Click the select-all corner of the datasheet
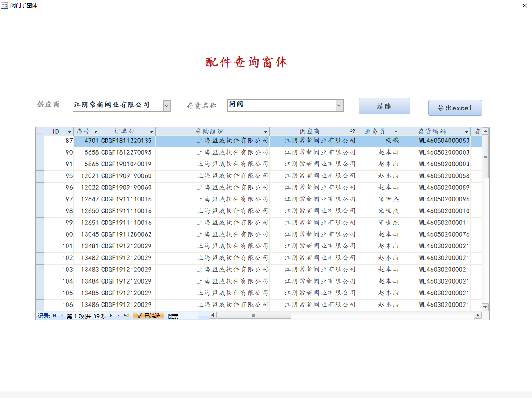Image resolution: width=532 pixels, height=398 pixels. (40, 132)
